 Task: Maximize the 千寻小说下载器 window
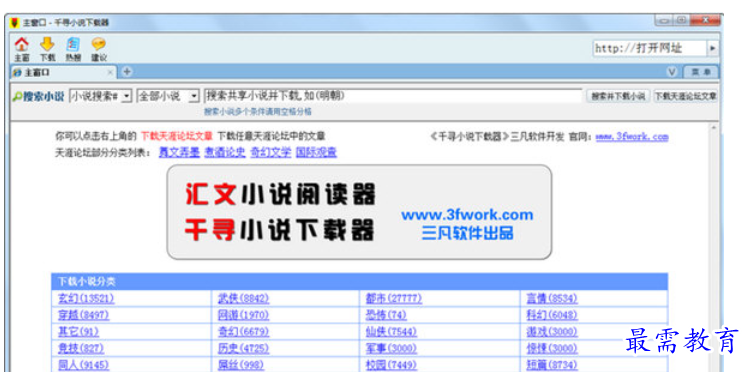point(680,20)
